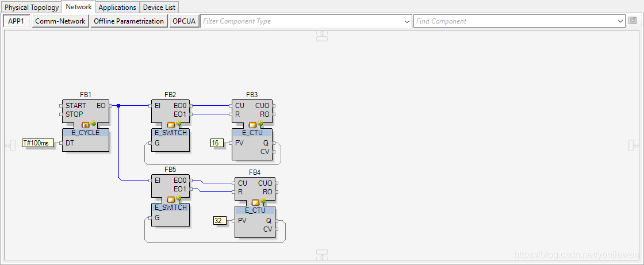
Task: Toggle the Comm-Network view button
Action: pyautogui.click(x=60, y=21)
